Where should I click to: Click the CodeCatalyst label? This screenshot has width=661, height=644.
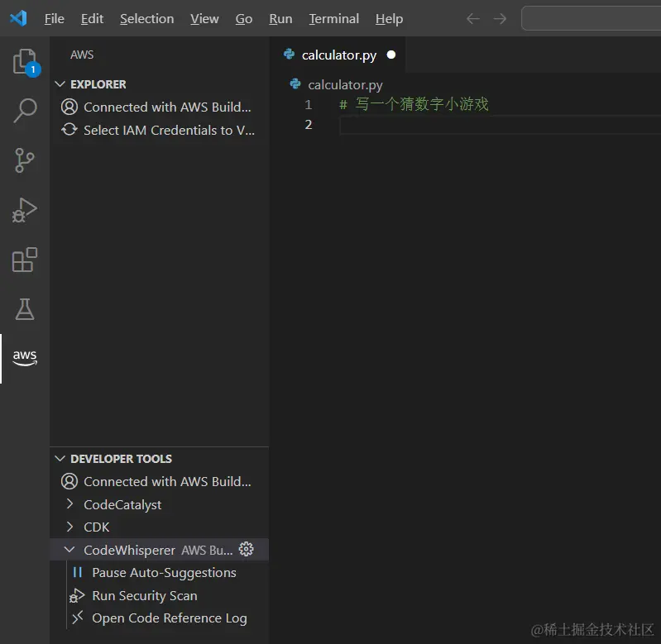click(122, 504)
